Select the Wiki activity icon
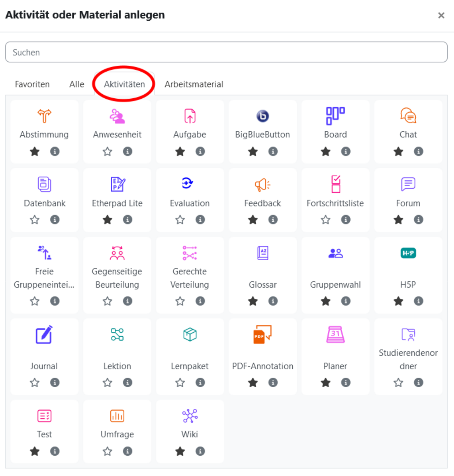The image size is (454, 476). point(190,416)
